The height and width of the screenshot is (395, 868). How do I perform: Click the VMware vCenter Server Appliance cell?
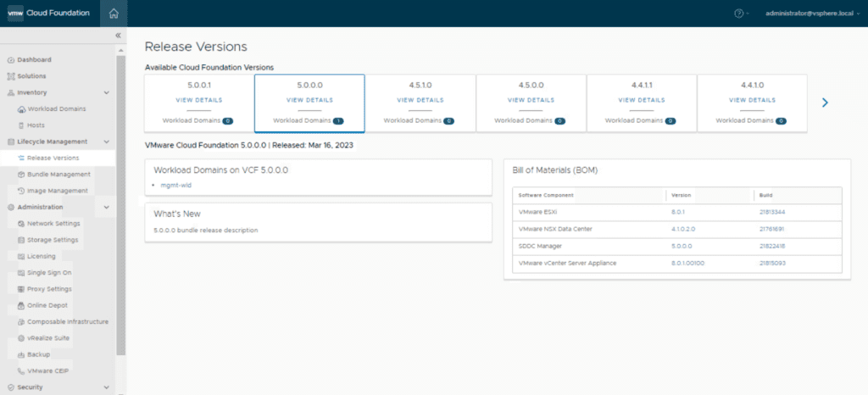(567, 264)
